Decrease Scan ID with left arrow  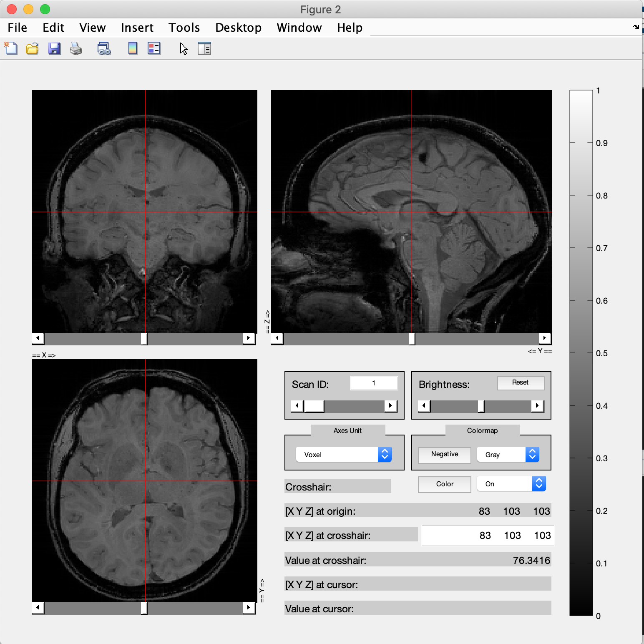pyautogui.click(x=297, y=405)
